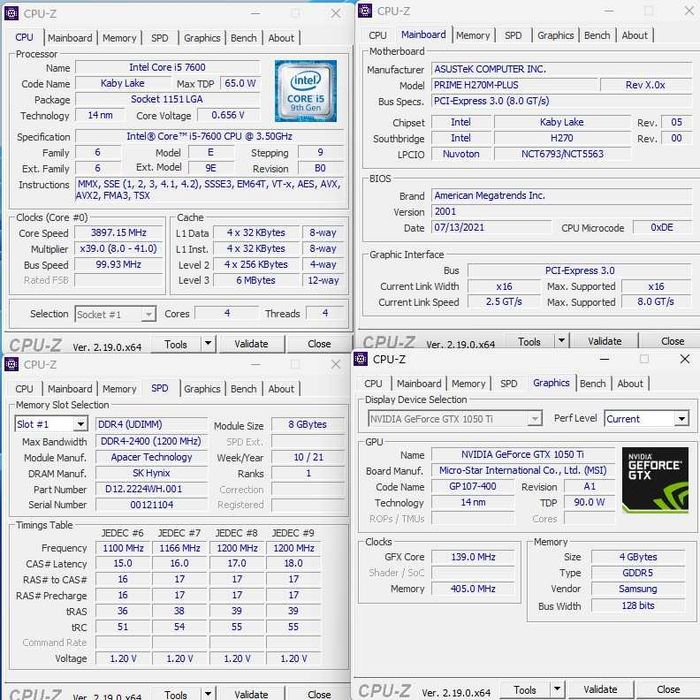Click the GPU TDP value 90.0 W

[x=589, y=502]
